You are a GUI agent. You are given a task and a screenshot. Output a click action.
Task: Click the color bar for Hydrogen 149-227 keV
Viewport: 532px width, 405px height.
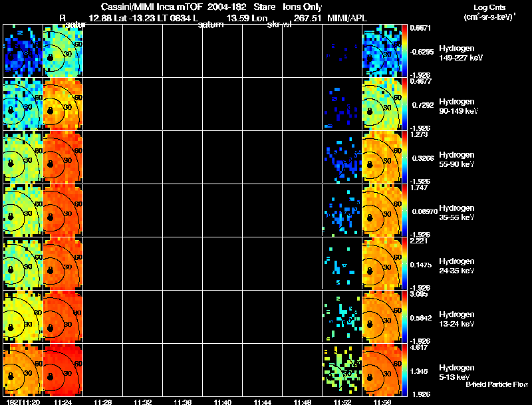(404, 51)
